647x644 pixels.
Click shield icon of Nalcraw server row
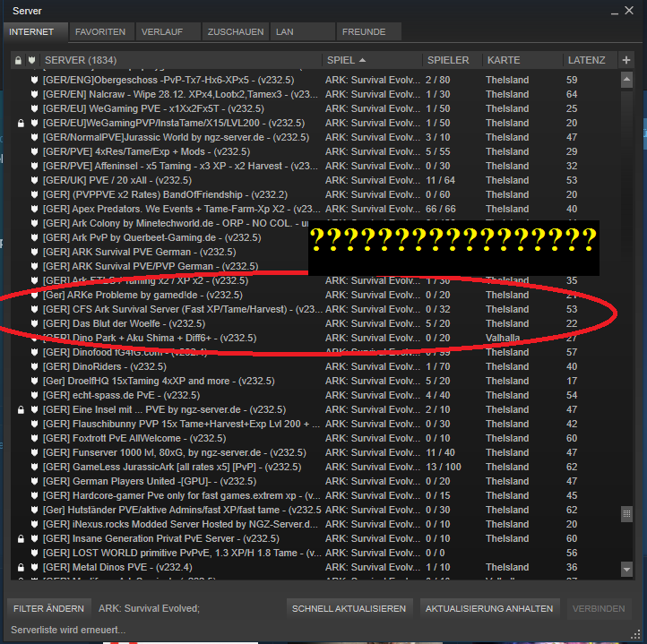click(x=35, y=94)
